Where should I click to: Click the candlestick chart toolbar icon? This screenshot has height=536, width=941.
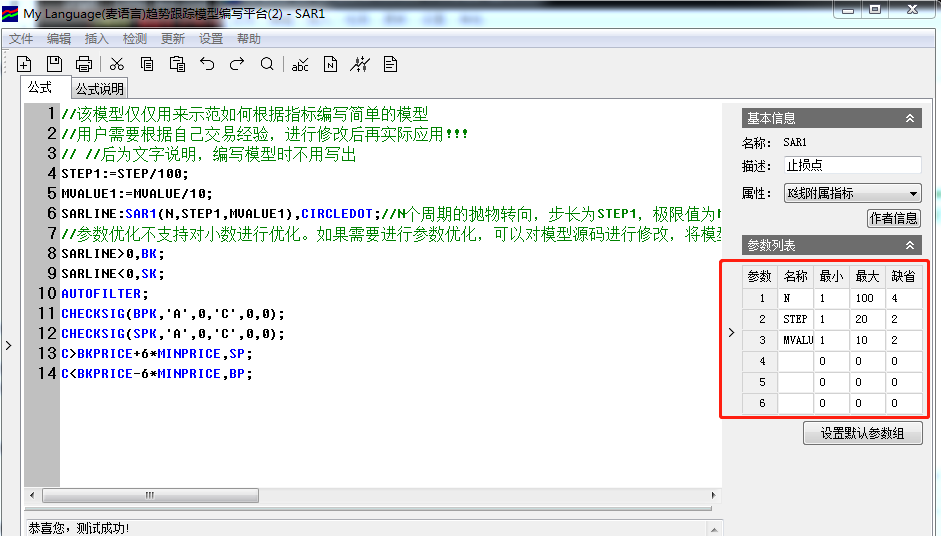pos(360,64)
